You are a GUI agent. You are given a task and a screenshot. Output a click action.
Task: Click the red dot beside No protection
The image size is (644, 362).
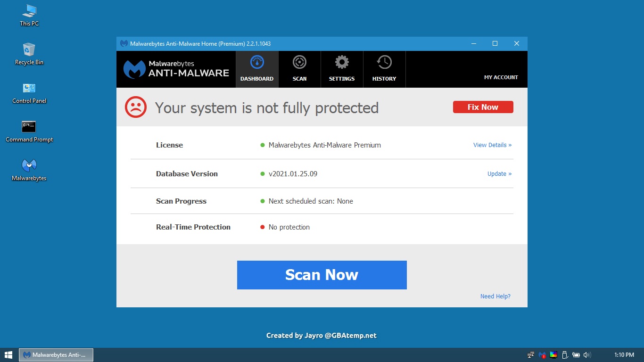tap(263, 227)
